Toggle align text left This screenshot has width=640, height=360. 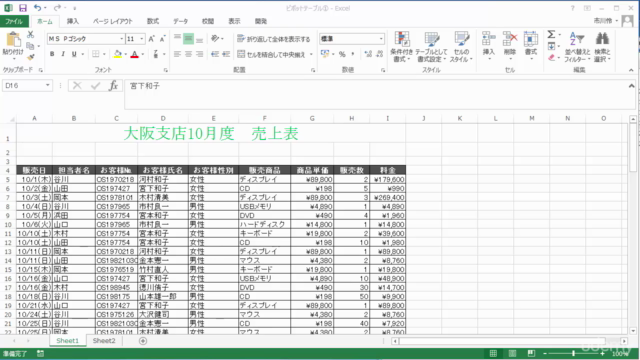coord(177,54)
